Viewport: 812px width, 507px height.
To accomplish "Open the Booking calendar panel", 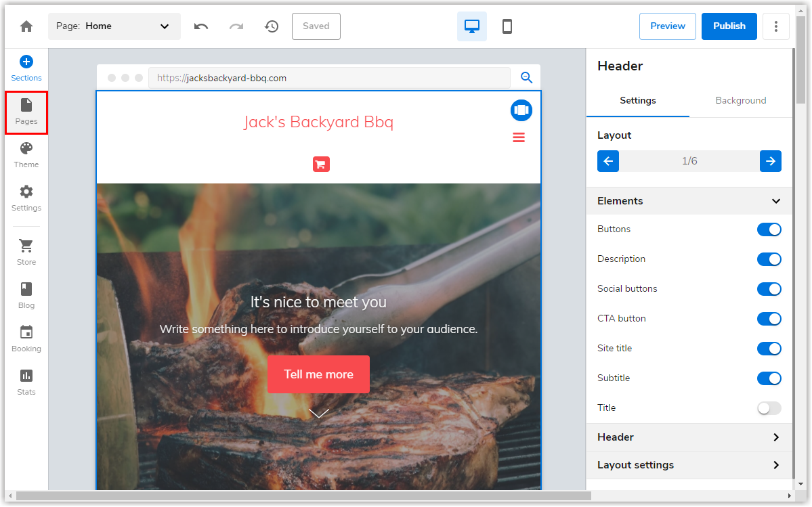I will point(26,339).
